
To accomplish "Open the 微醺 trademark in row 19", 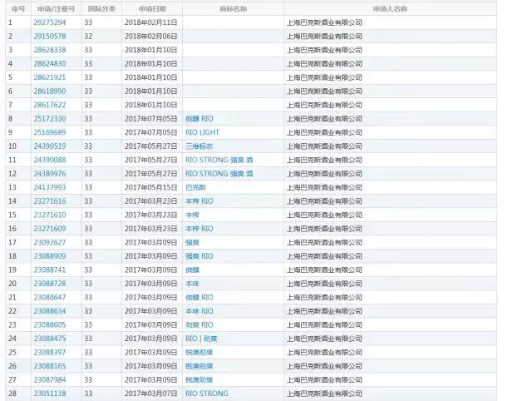I will (x=192, y=270).
